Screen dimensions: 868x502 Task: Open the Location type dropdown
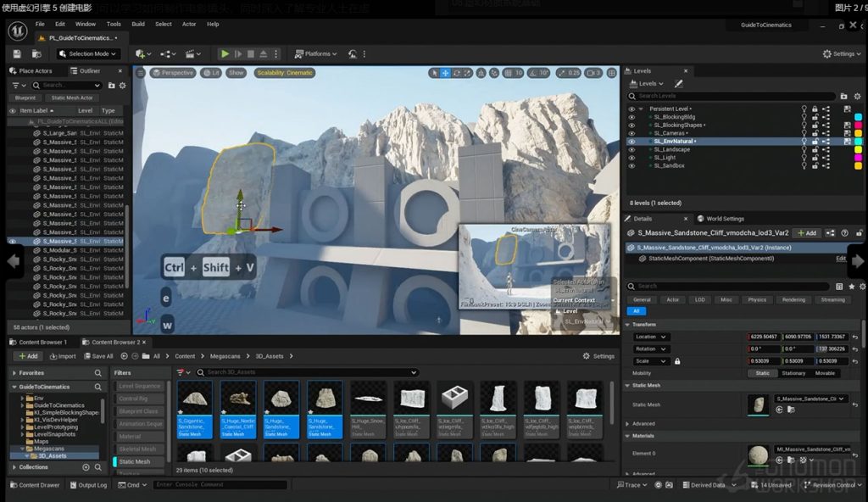(x=650, y=337)
